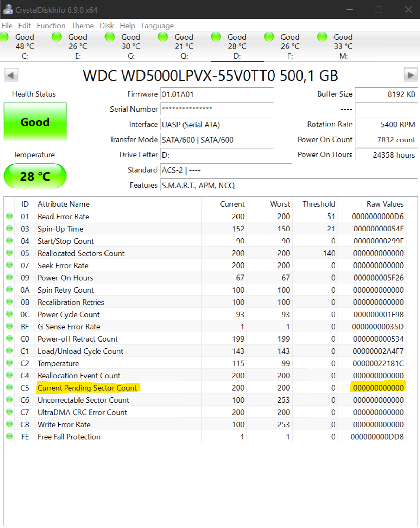This screenshot has height=528, width=420.
Task: Click the Worst column header
Action: 280,204
